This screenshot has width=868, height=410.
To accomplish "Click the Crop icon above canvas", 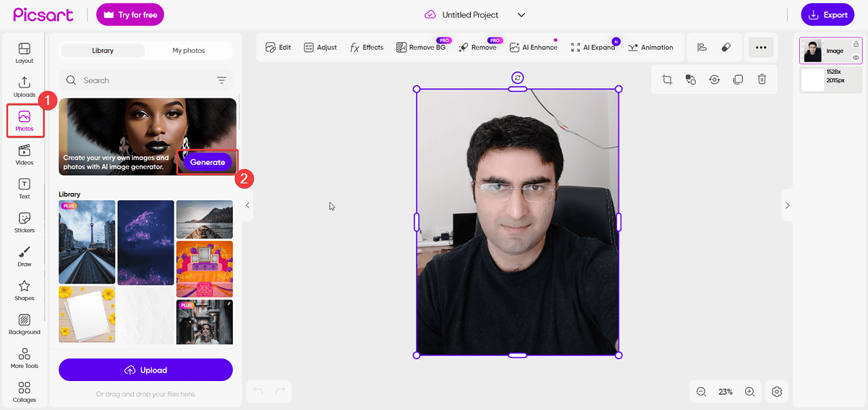I will (x=667, y=80).
